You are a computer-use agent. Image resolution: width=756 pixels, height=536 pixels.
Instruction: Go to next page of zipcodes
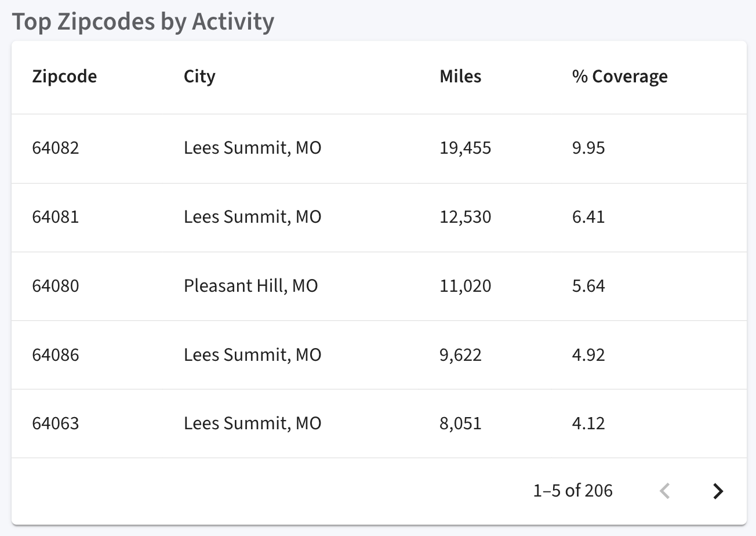click(x=718, y=491)
